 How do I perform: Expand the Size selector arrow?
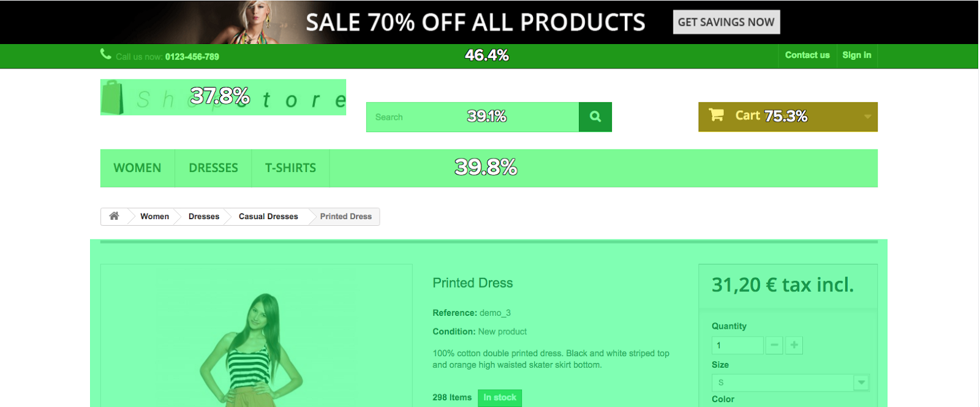pyautogui.click(x=862, y=382)
